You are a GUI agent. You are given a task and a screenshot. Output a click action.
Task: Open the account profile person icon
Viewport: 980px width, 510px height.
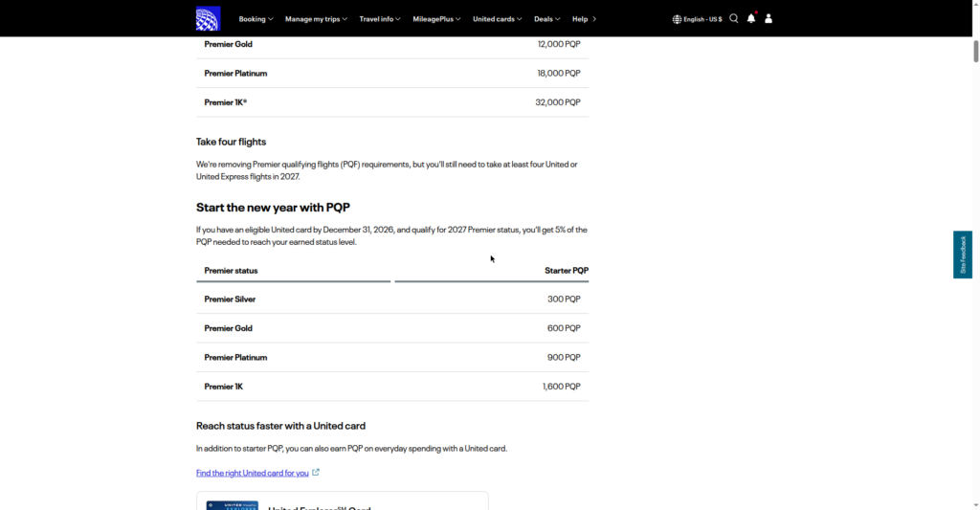click(768, 19)
